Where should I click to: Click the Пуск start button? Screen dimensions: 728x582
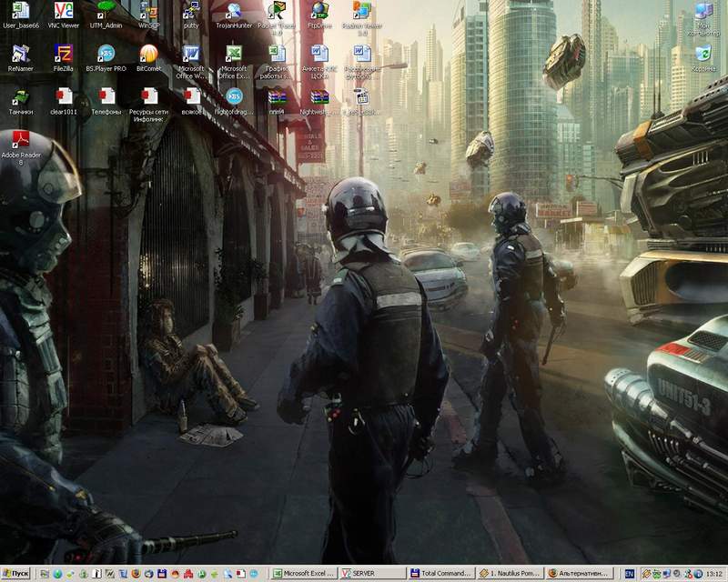[15, 574]
